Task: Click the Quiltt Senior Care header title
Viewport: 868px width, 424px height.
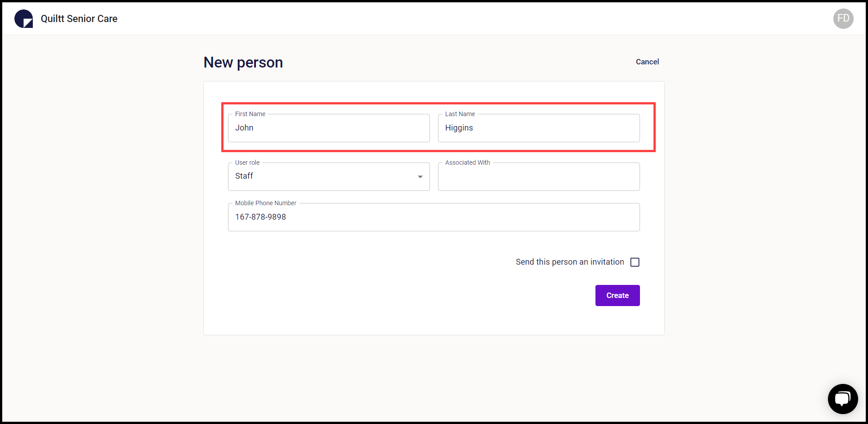Action: click(x=79, y=18)
